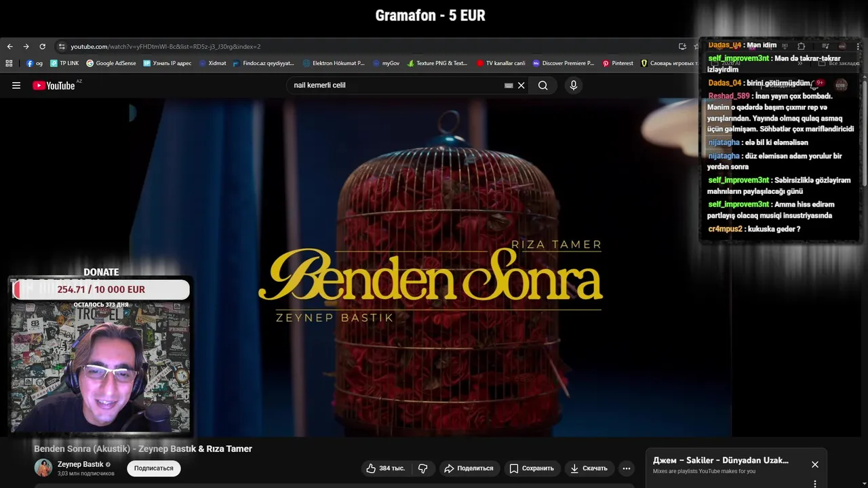Go back with the browser back arrow
868x488 pixels.
(9, 46)
